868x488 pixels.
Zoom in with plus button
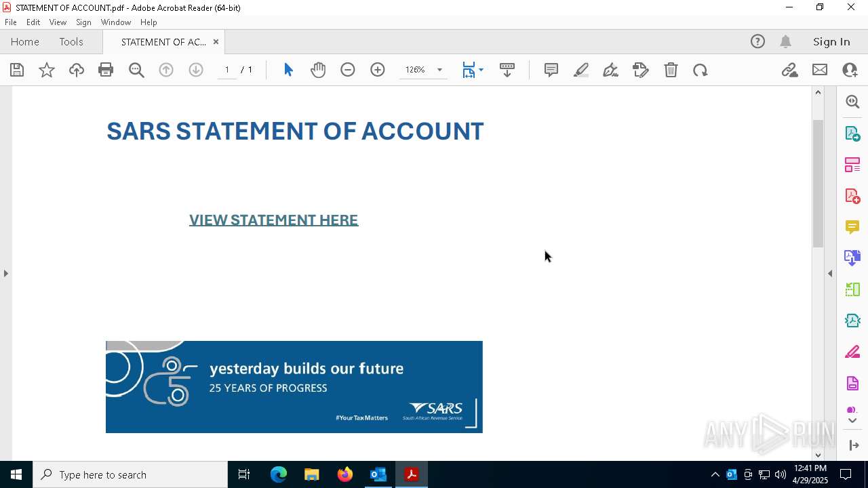378,70
